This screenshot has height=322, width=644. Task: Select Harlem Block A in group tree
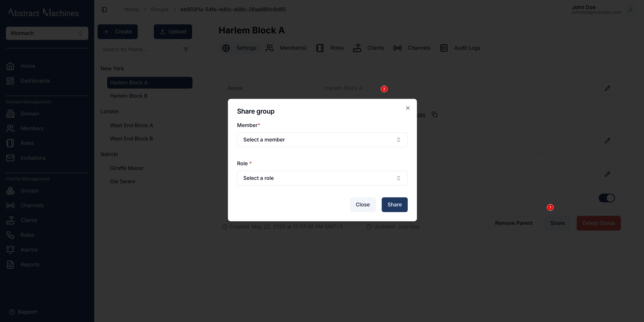150,83
